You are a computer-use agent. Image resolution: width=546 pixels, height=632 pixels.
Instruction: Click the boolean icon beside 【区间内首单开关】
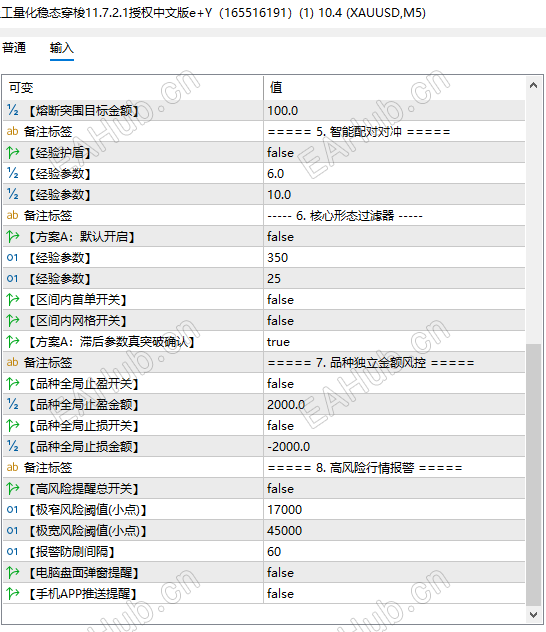coord(12,299)
